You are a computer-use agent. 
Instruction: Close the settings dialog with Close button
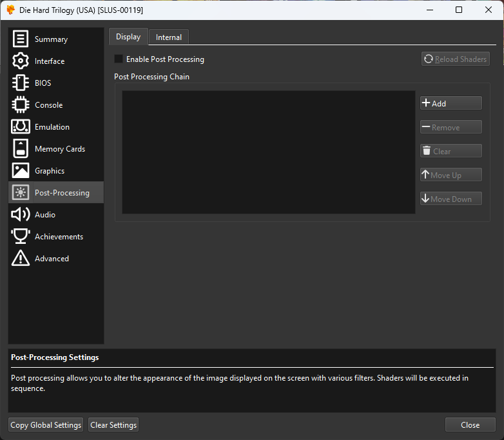[x=470, y=425]
